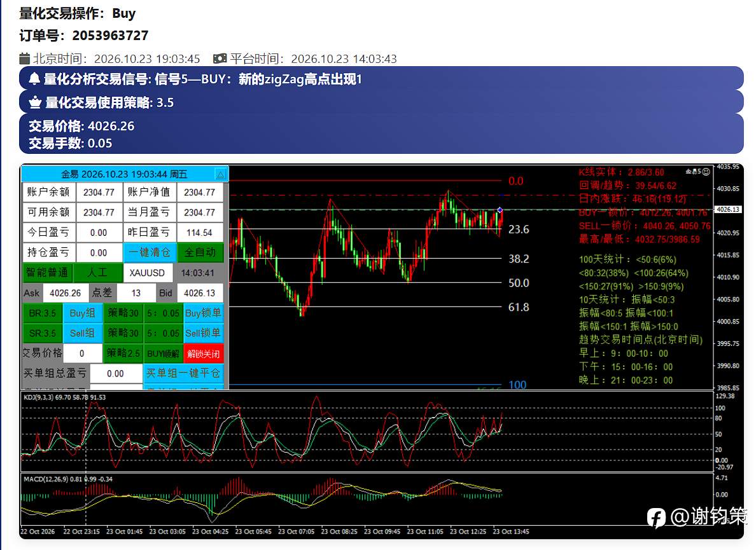Click the smiley face icon on chart
The image size is (756, 550).
tap(706, 172)
